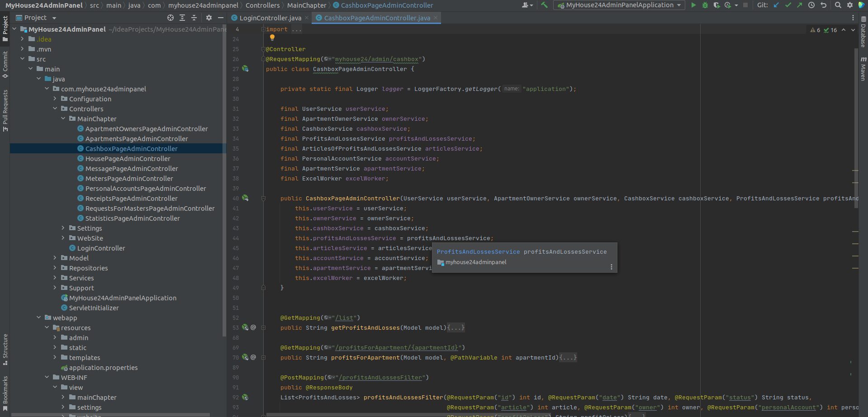
Task: Switch to the LoginController.java tab
Action: 270,18
